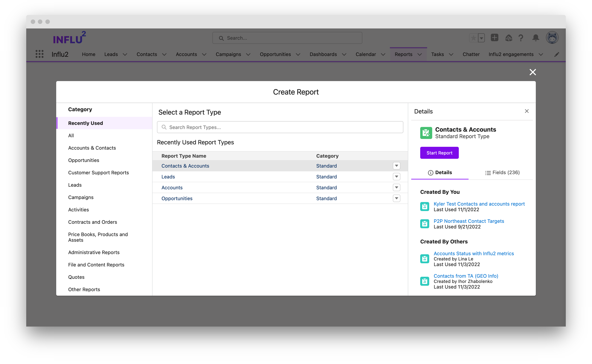Click the Search Report Types field

click(280, 127)
